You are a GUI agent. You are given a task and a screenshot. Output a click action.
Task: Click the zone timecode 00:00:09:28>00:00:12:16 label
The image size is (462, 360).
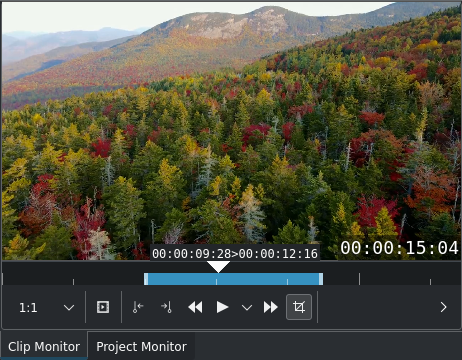pos(235,254)
